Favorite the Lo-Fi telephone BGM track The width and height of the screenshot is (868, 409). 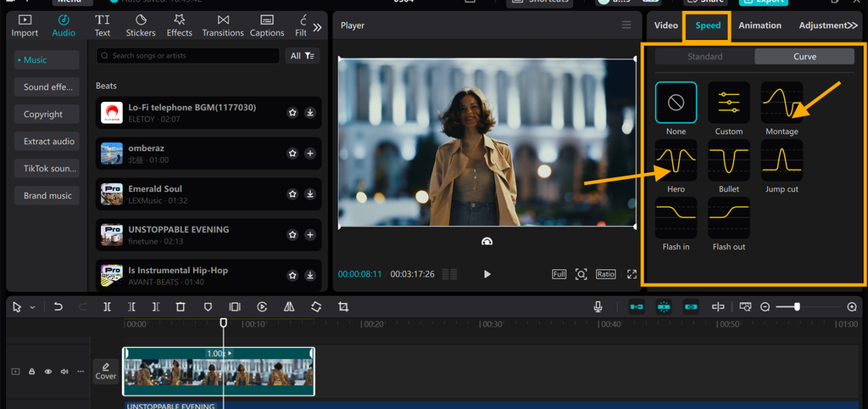pyautogui.click(x=292, y=112)
